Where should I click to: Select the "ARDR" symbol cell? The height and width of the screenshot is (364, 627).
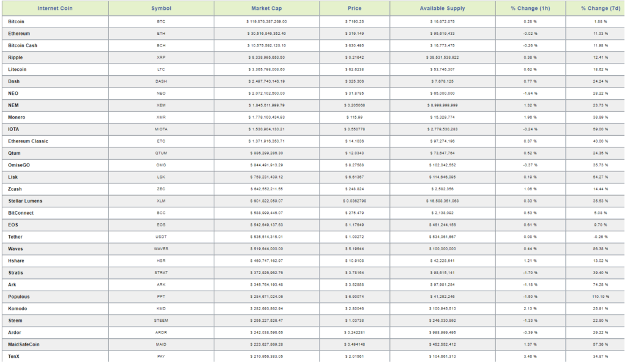point(161,333)
